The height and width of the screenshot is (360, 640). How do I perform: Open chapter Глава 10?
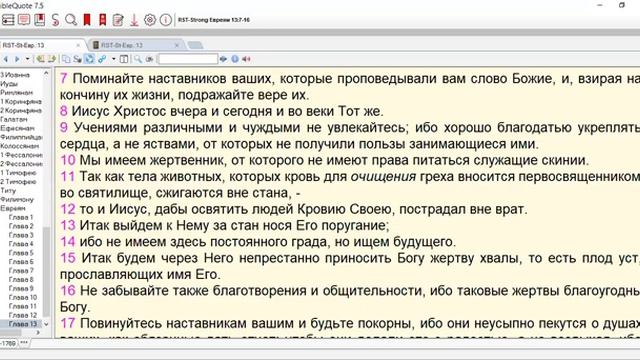tap(23, 297)
